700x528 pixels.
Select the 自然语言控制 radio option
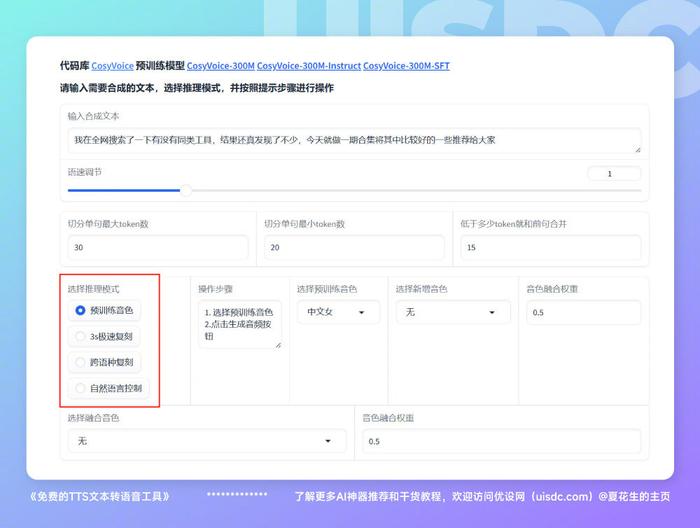pyautogui.click(x=108, y=388)
